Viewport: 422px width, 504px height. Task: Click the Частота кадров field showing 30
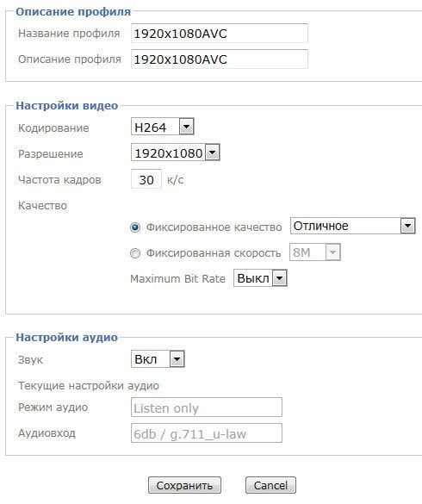[x=146, y=179]
